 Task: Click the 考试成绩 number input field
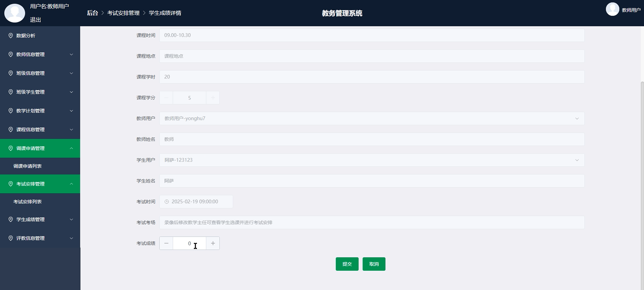(189, 243)
